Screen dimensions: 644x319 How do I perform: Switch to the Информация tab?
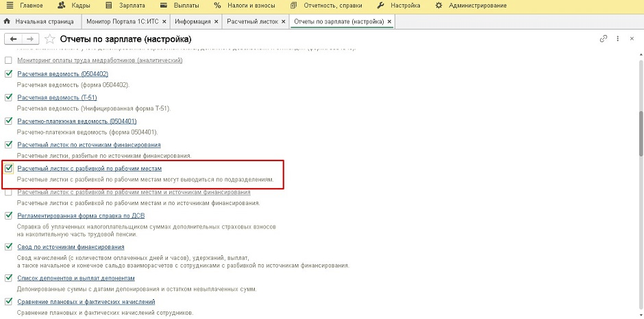193,21
